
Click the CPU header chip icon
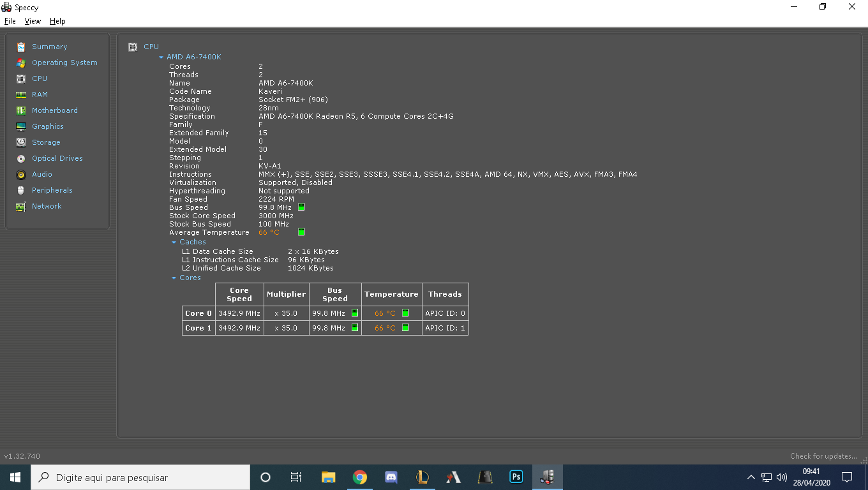pyautogui.click(x=133, y=47)
